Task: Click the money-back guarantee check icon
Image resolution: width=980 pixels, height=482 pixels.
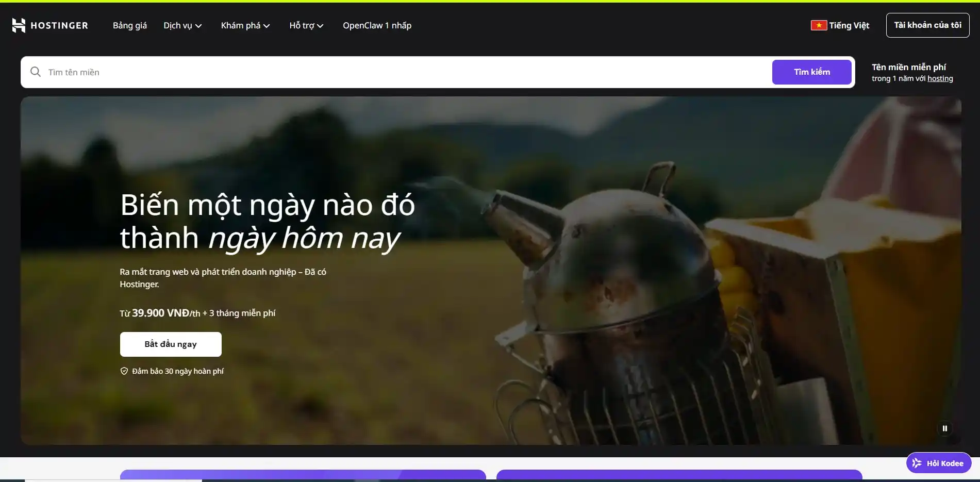Action: [x=124, y=371]
